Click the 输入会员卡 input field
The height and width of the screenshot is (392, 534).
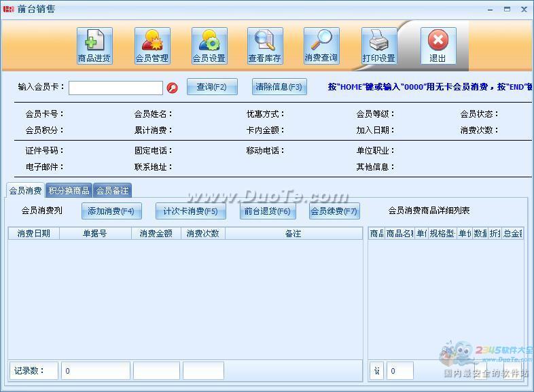point(115,88)
